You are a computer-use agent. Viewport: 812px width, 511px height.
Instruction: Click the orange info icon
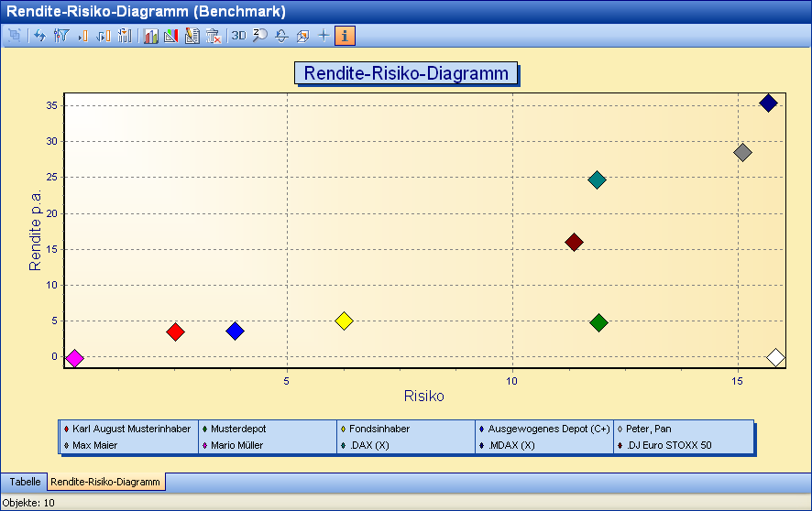click(346, 36)
